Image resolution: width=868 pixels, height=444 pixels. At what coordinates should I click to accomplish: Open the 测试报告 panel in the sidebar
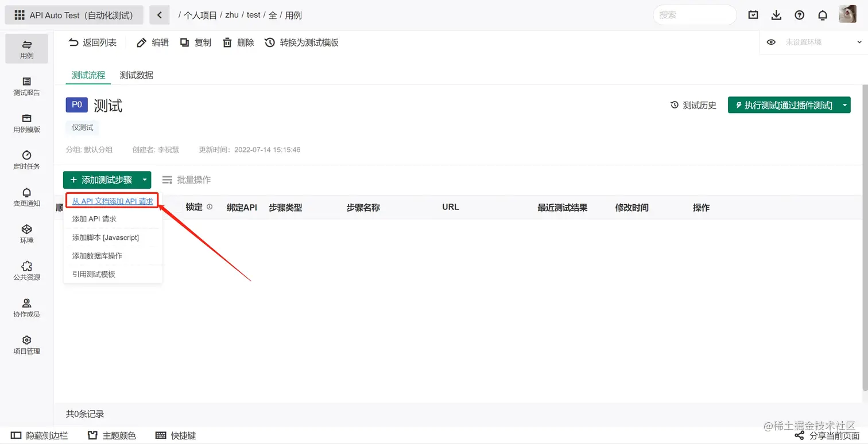(26, 87)
